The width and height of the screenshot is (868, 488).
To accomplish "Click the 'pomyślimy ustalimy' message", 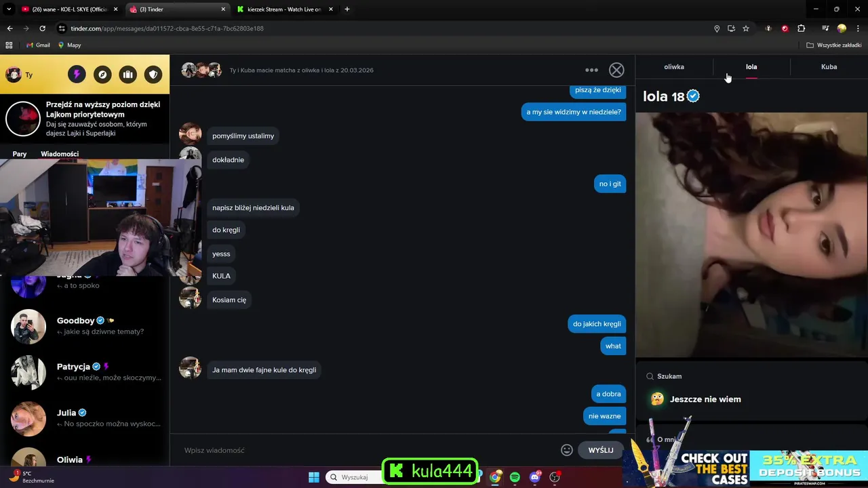I will click(243, 136).
